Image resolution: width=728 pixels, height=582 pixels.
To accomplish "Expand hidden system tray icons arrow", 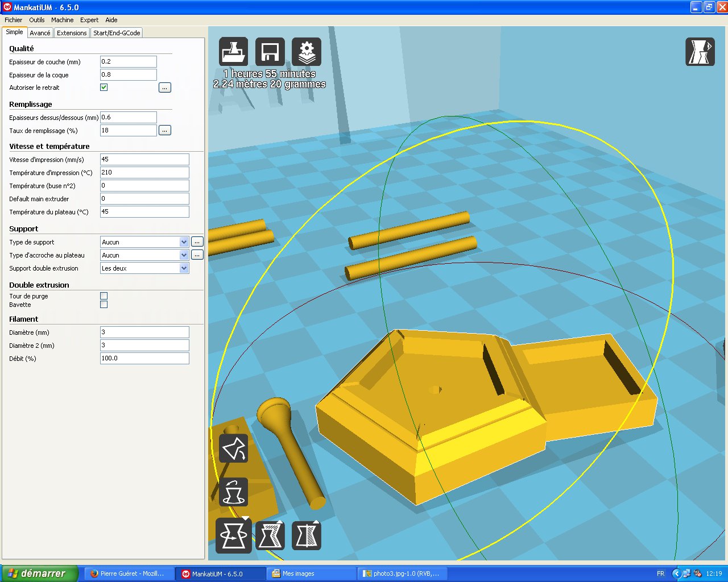I will click(x=676, y=573).
